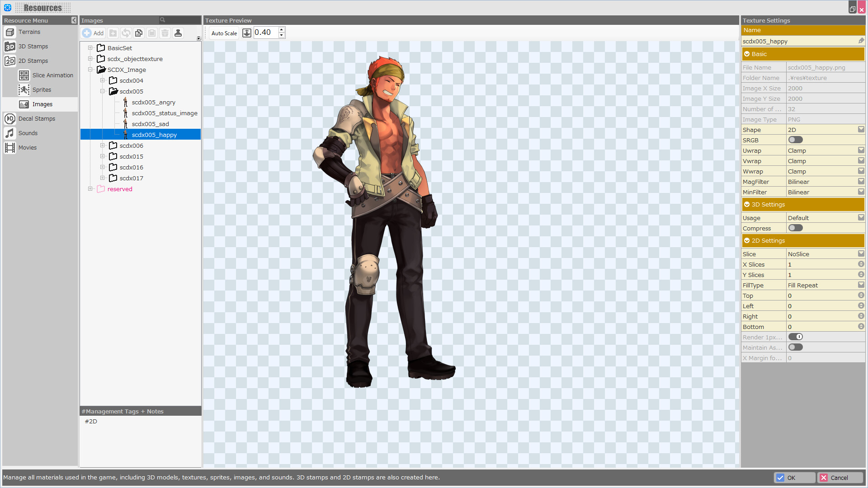Viewport: 868px width, 488px height.
Task: Enable the SRGB toggle
Action: [x=795, y=140]
